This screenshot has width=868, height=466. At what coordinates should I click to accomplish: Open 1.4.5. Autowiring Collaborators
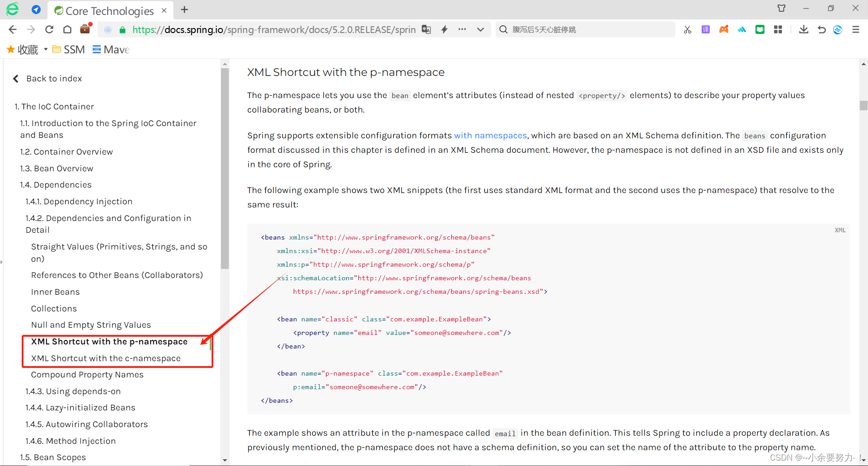click(87, 424)
